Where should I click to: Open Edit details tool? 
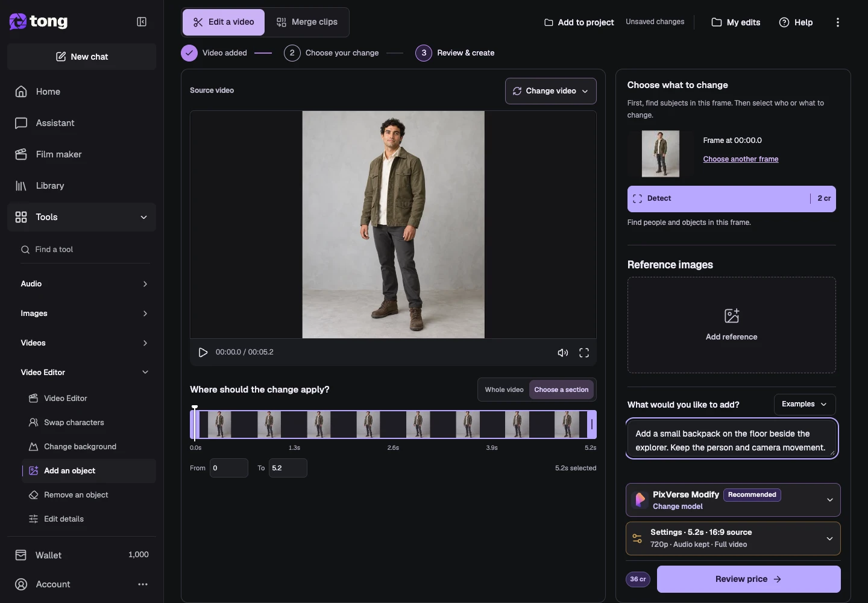[89, 519]
